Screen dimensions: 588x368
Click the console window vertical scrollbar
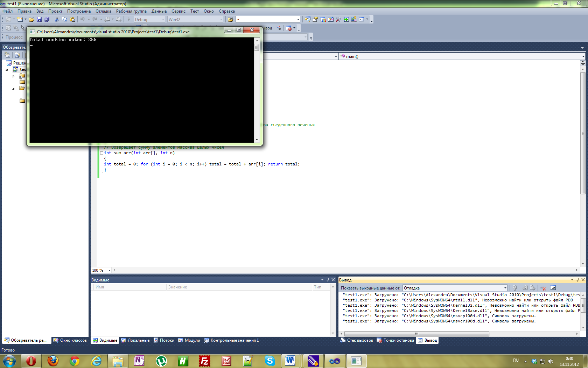click(x=257, y=90)
